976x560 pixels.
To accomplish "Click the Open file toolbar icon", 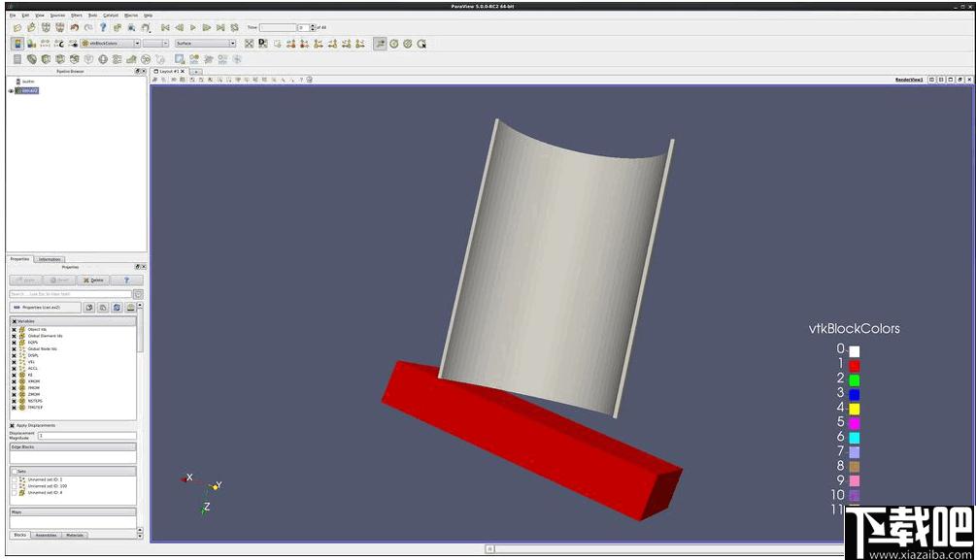I will pos(17,27).
